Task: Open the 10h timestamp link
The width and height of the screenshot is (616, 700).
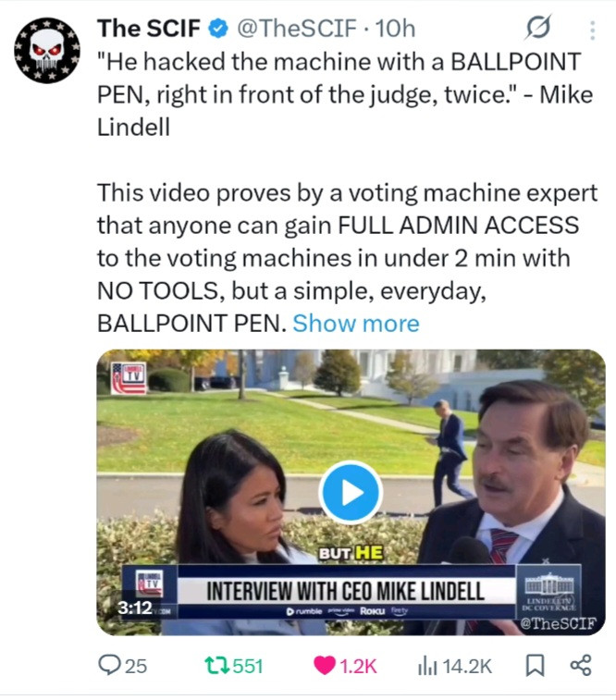Action: [396, 29]
